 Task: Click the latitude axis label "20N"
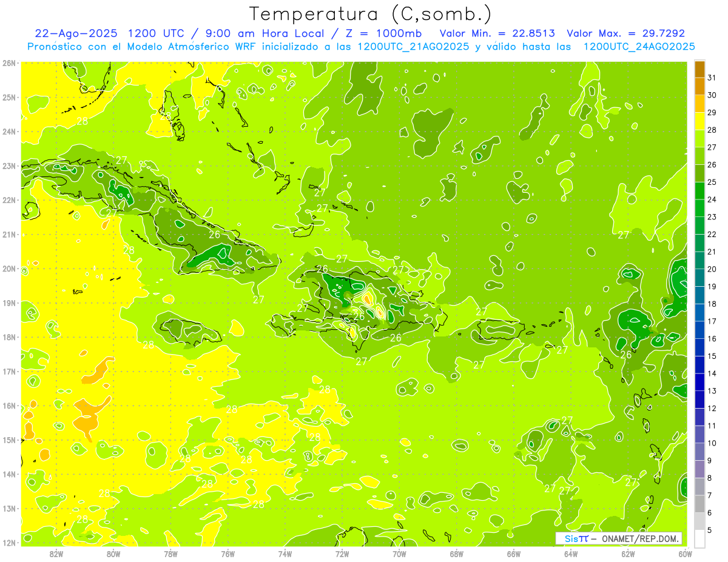pyautogui.click(x=8, y=269)
